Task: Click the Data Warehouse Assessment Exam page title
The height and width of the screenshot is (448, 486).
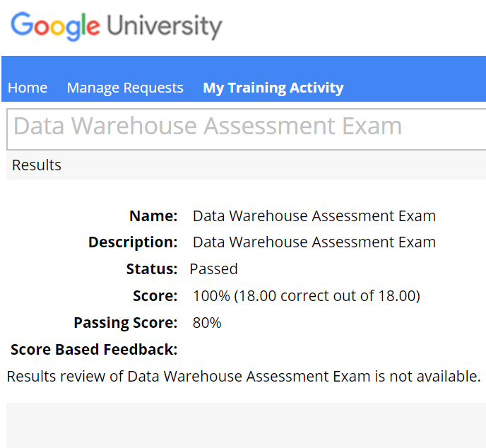Action: tap(208, 126)
